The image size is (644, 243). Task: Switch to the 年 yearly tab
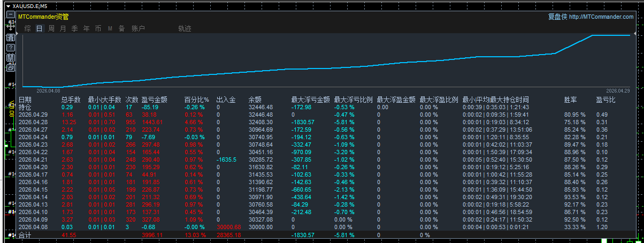86,28
